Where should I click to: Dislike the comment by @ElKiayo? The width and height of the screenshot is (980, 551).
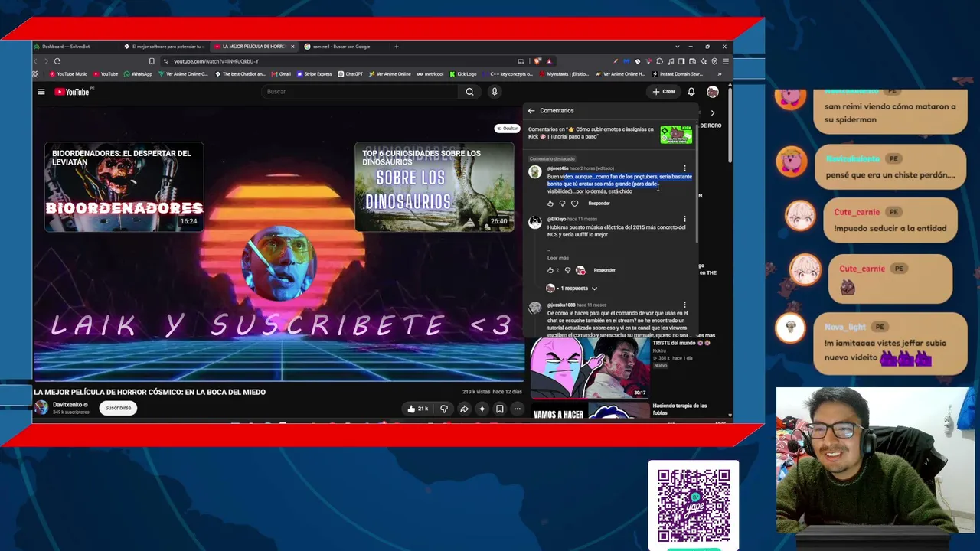coord(567,270)
